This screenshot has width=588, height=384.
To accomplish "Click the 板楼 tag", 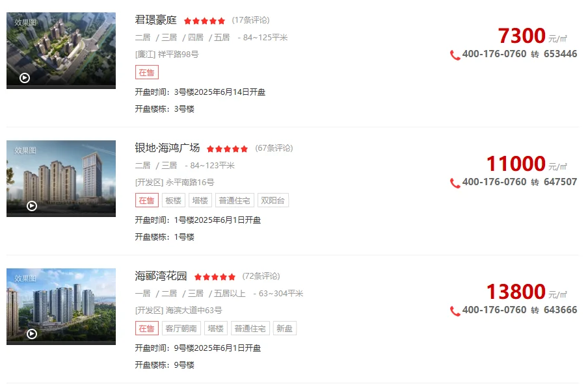I will (x=173, y=200).
